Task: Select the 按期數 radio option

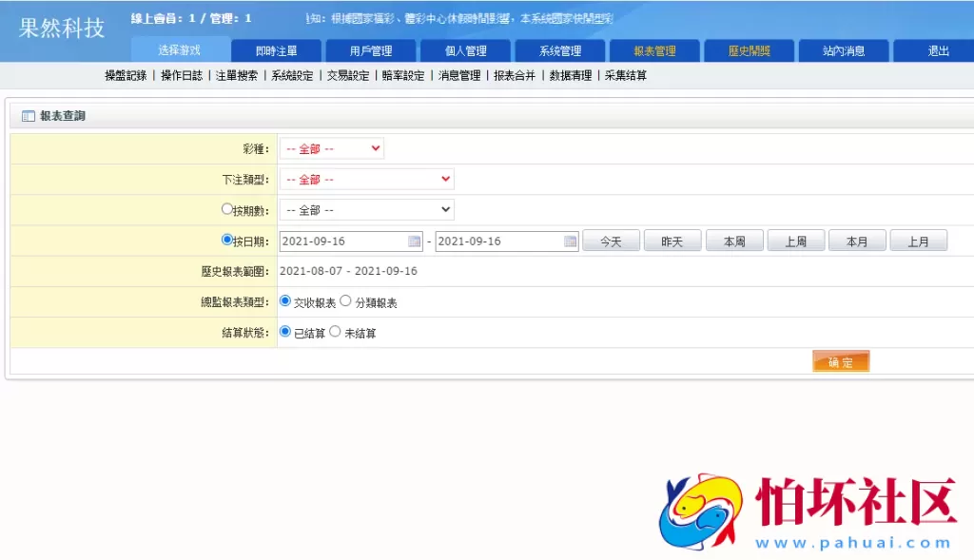Action: click(x=225, y=209)
